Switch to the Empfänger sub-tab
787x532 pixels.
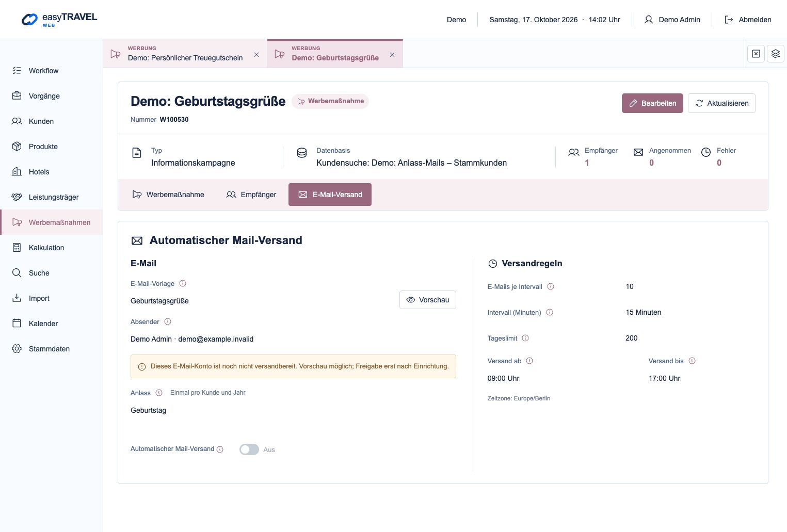[x=251, y=195]
